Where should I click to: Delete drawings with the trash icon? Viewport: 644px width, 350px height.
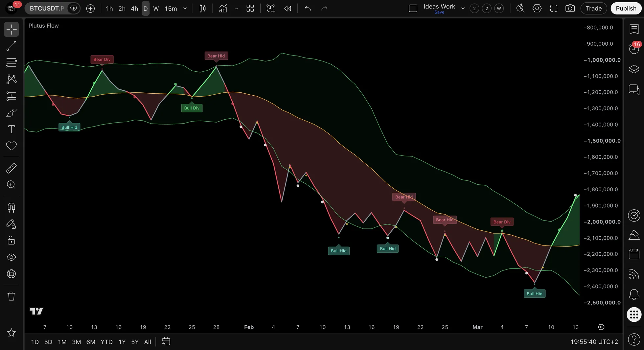pyautogui.click(x=11, y=296)
